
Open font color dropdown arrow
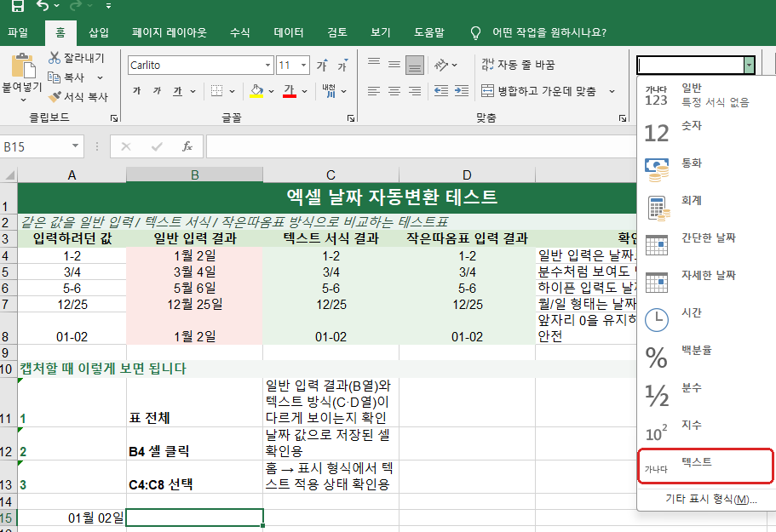(304, 91)
